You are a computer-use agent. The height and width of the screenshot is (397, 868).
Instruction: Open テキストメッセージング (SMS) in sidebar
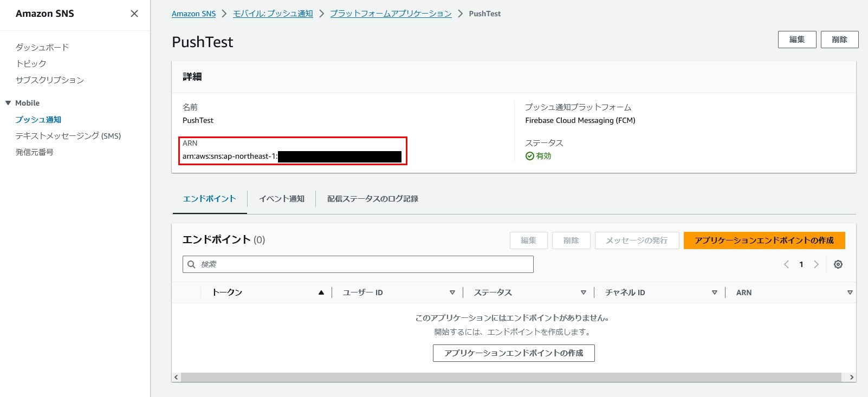click(68, 135)
